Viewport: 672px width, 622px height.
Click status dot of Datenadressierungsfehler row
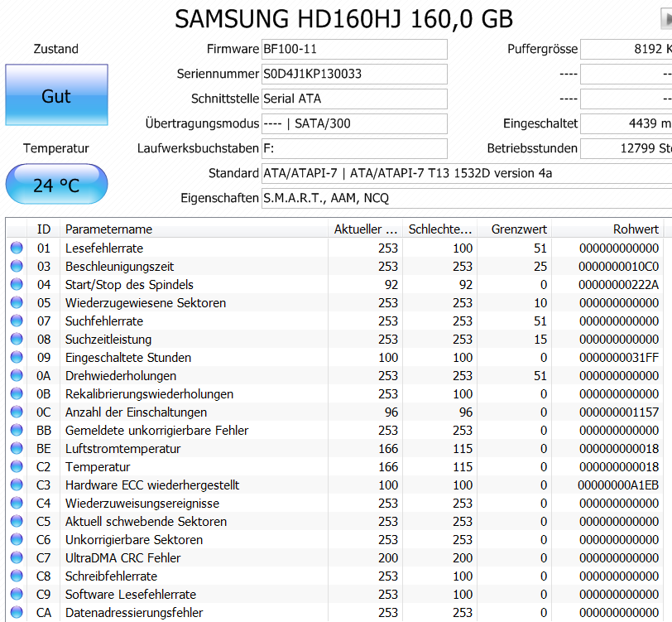(17, 613)
